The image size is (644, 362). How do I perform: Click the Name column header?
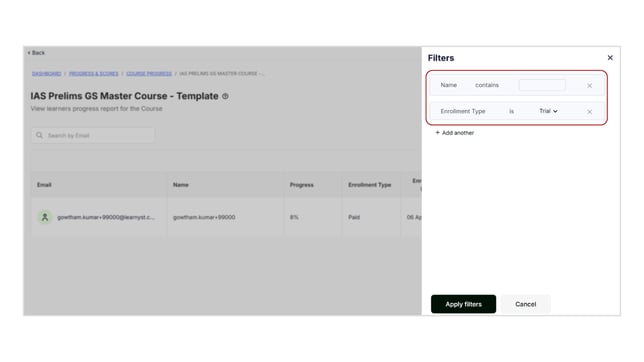point(181,185)
